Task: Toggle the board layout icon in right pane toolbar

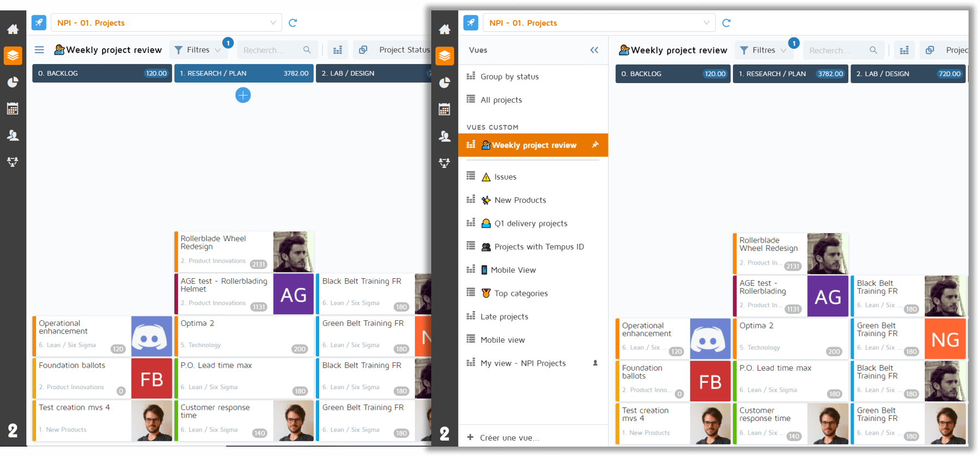Action: click(904, 50)
